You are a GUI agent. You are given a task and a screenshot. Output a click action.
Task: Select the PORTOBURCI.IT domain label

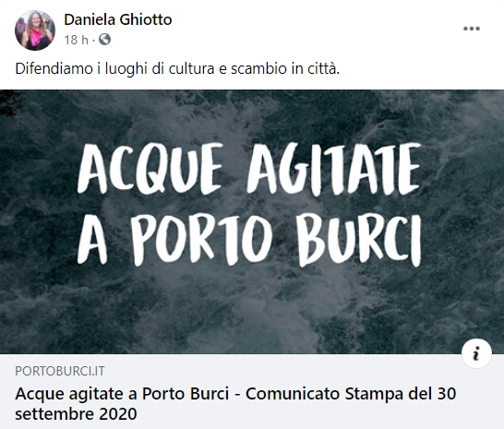pyautogui.click(x=60, y=371)
